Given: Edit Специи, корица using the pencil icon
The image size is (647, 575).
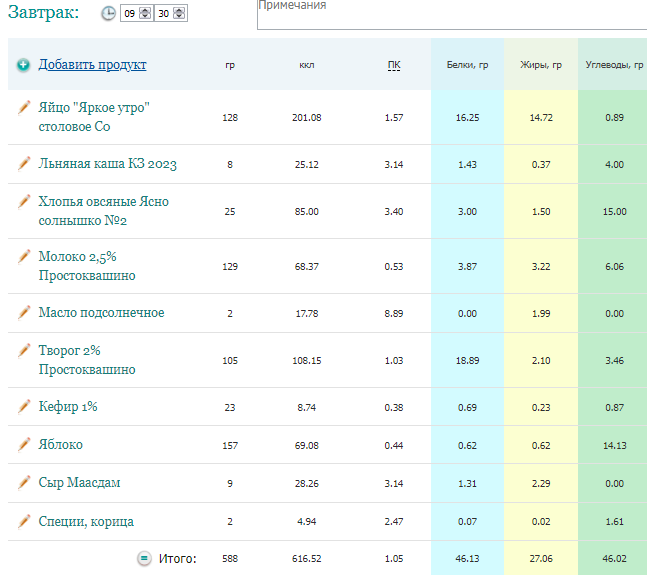Looking at the screenshot, I should (24, 522).
